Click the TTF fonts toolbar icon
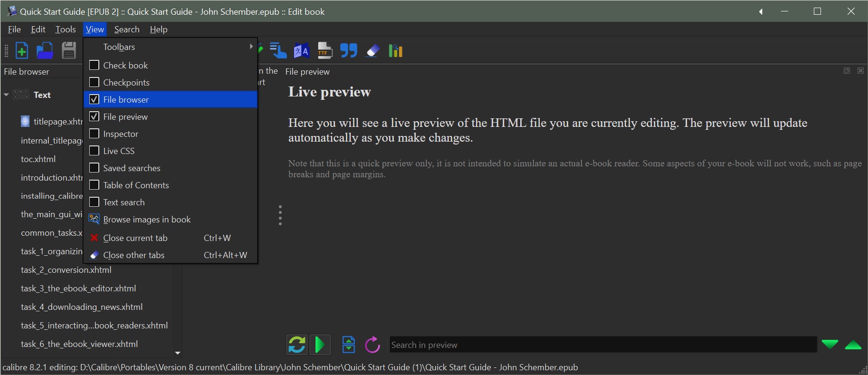868x375 pixels. pos(325,50)
